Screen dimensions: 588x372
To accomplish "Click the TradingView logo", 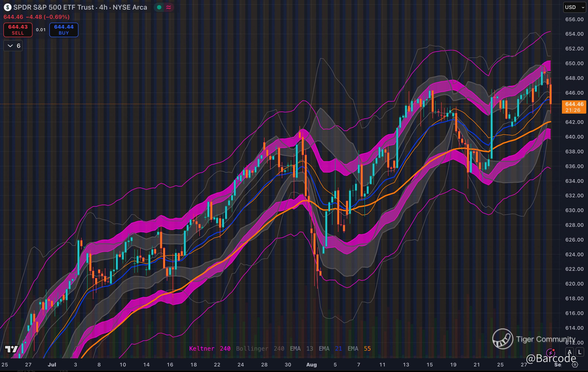I will click(12, 349).
